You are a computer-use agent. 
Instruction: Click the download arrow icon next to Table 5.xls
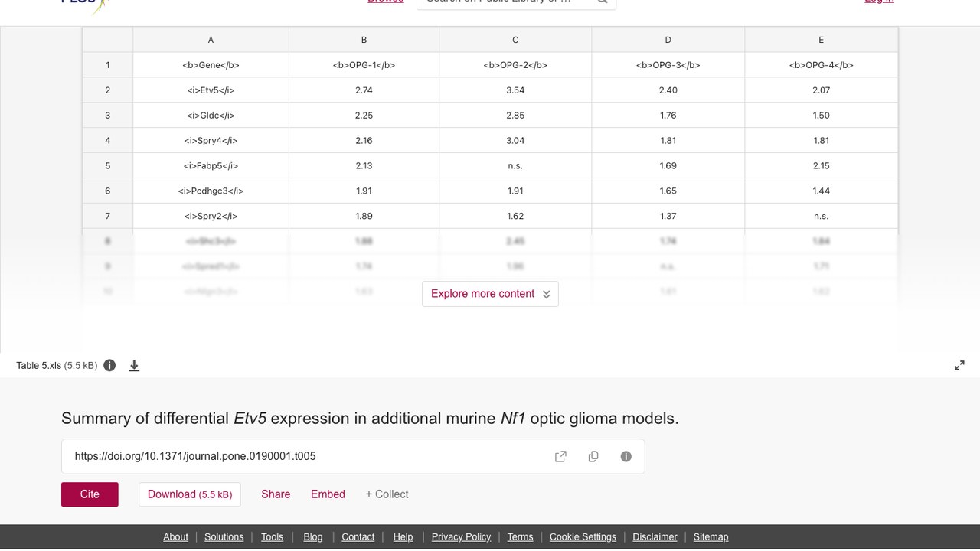[134, 366]
